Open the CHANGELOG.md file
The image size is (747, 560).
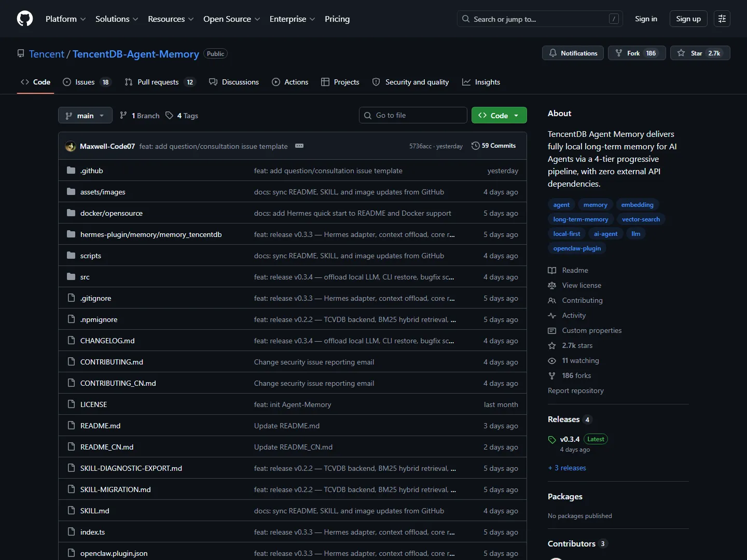click(107, 341)
